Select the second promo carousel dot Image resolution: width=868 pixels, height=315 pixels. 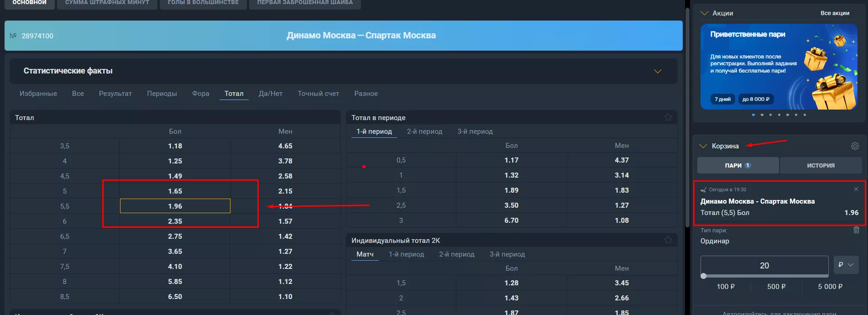tap(762, 115)
